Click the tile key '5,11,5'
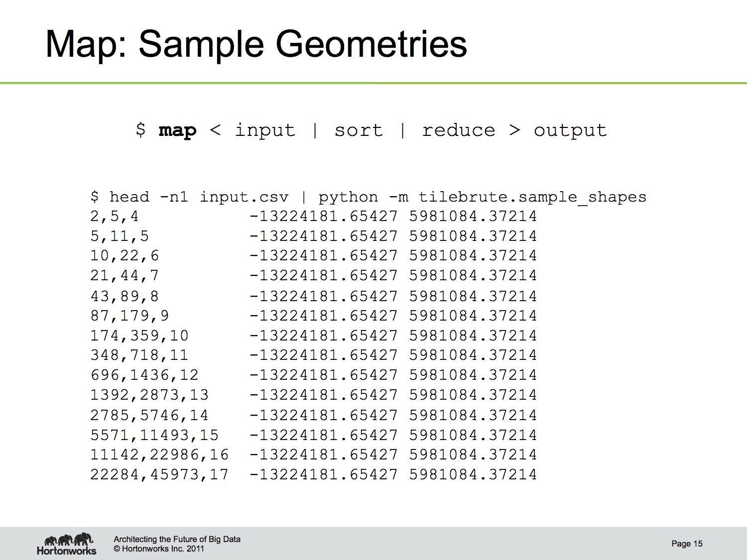 point(120,236)
